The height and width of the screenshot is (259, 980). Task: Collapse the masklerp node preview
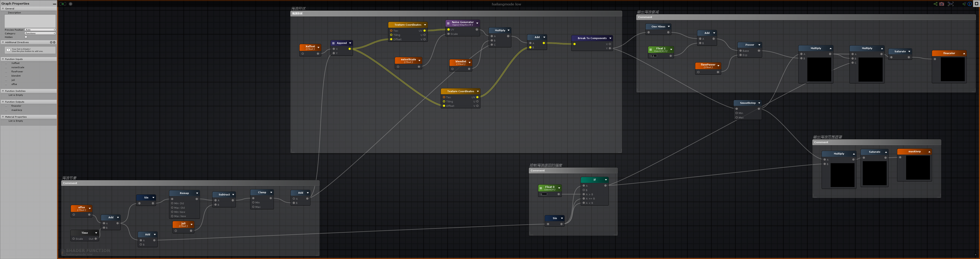point(929,152)
